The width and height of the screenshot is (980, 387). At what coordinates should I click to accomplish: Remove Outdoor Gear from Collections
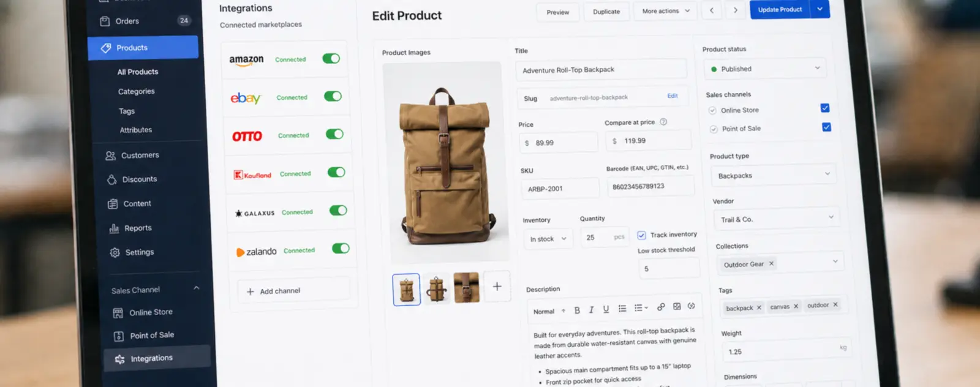pyautogui.click(x=771, y=263)
